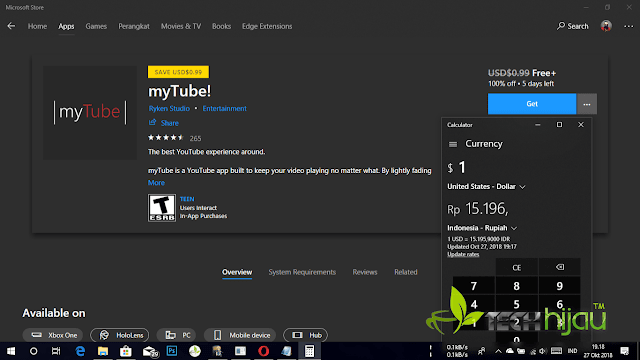
Task: Open the Books tab
Action: (x=221, y=26)
